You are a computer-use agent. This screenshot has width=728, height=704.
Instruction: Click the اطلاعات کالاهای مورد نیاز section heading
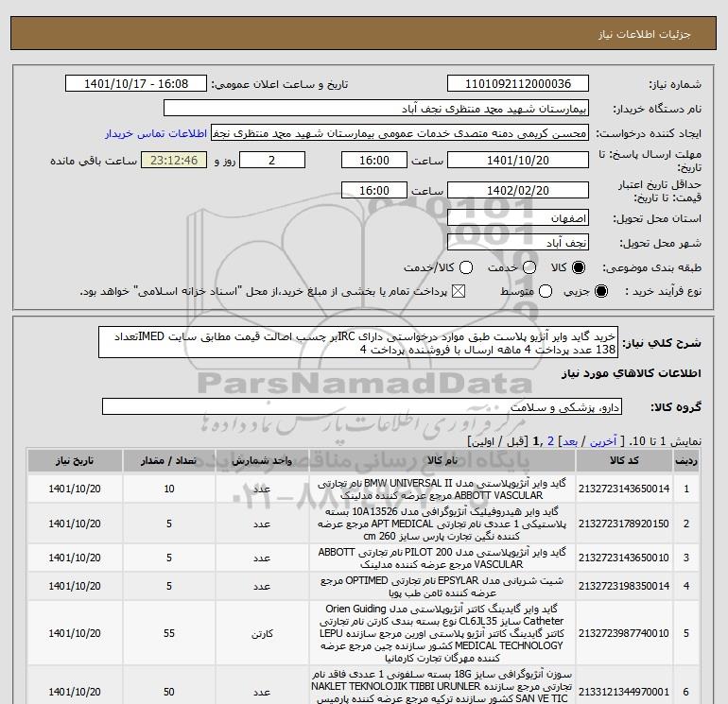tap(632, 373)
